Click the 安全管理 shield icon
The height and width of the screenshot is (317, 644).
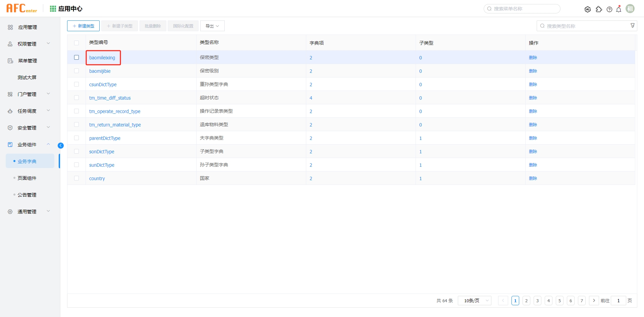[x=10, y=127]
